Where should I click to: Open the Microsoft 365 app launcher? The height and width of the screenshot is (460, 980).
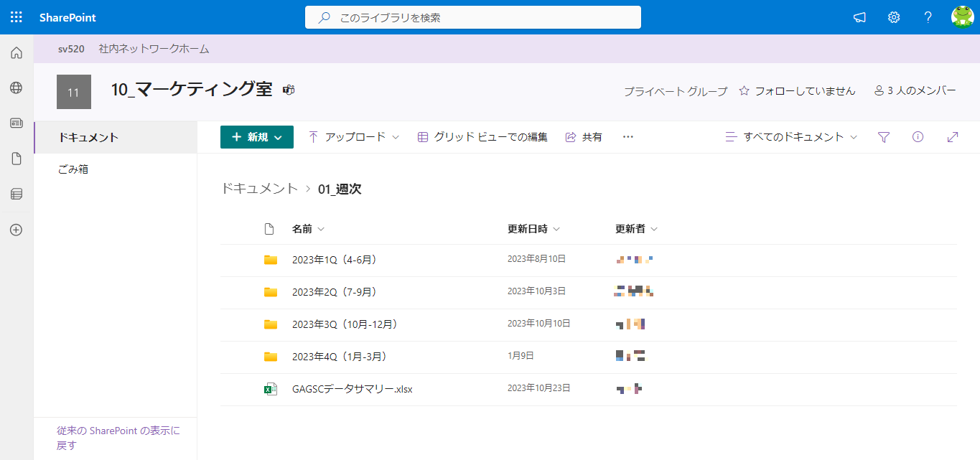(x=16, y=17)
